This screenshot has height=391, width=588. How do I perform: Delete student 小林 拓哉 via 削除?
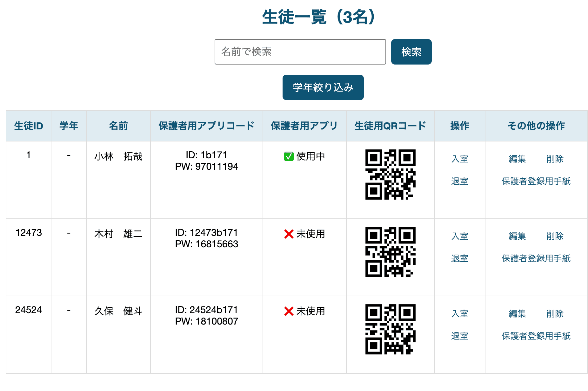tap(555, 159)
